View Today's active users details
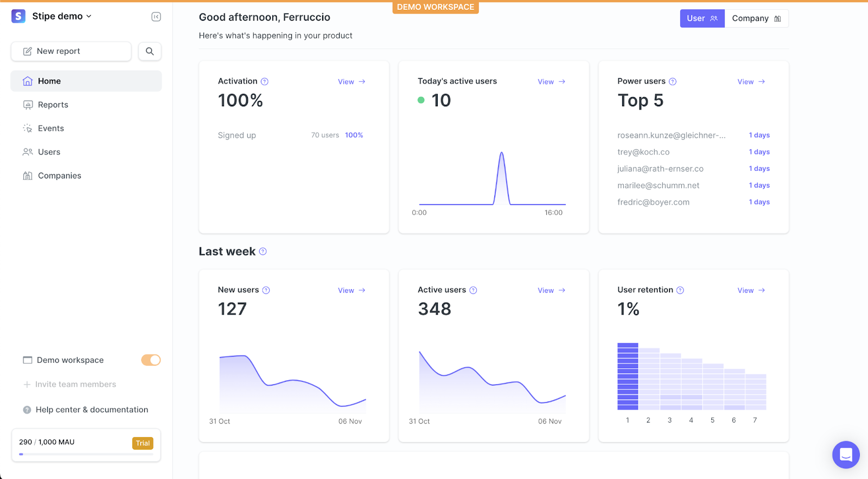This screenshot has width=868, height=479. click(x=551, y=82)
